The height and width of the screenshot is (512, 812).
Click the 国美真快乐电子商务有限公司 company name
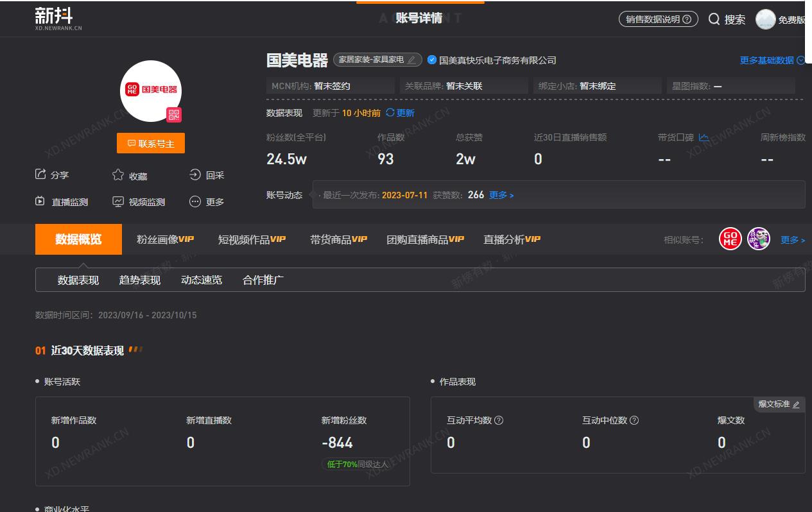click(x=497, y=60)
